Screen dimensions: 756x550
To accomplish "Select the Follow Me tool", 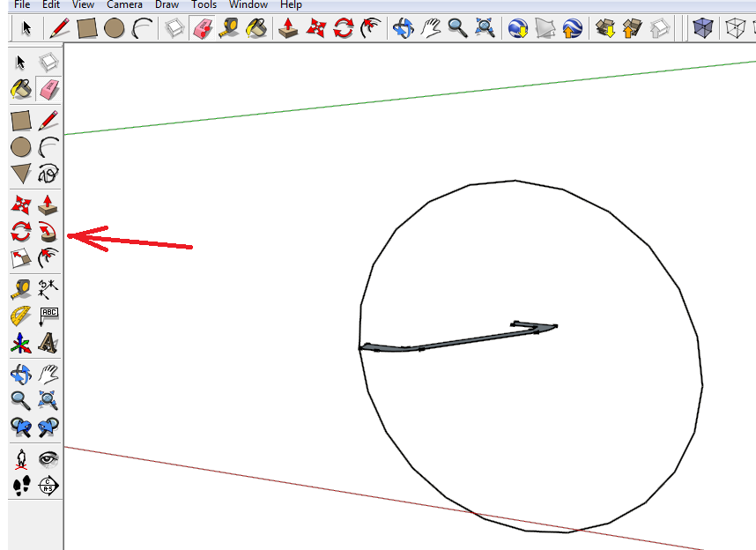I will point(48,232).
